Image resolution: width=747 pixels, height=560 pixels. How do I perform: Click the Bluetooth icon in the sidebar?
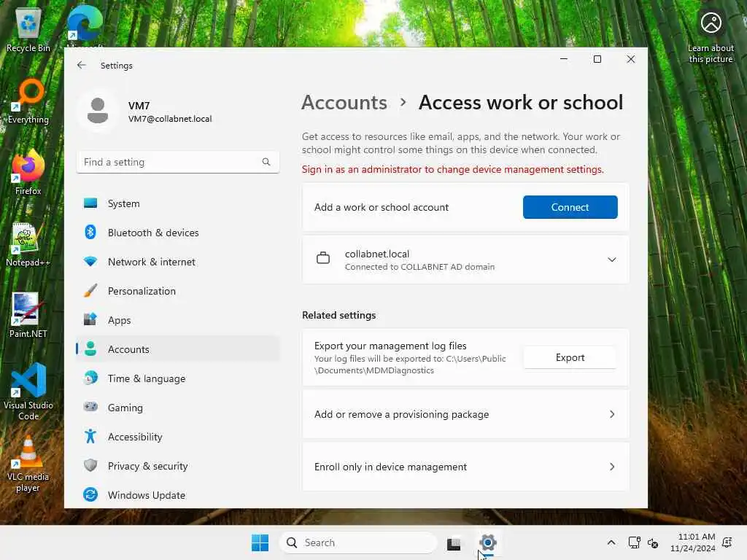tap(90, 233)
